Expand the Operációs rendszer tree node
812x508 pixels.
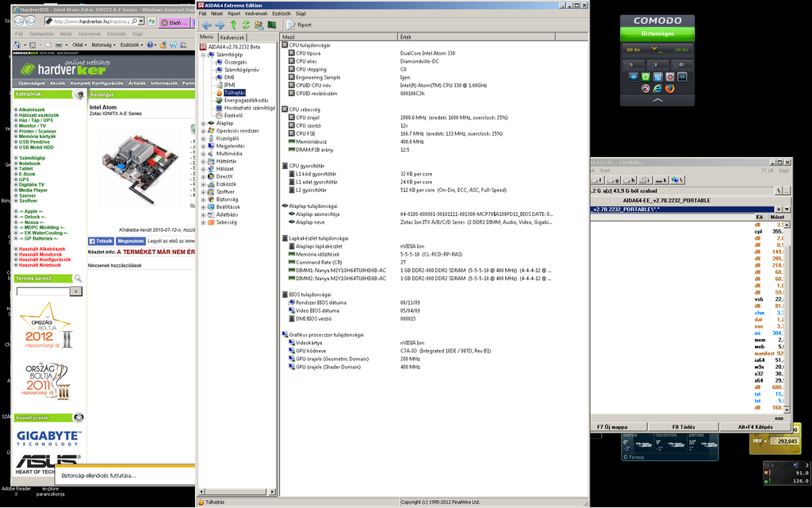click(x=203, y=131)
